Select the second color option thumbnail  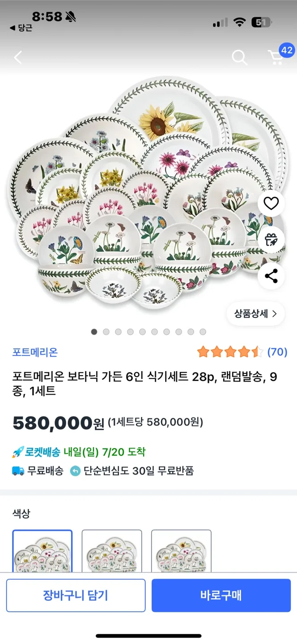(112, 551)
